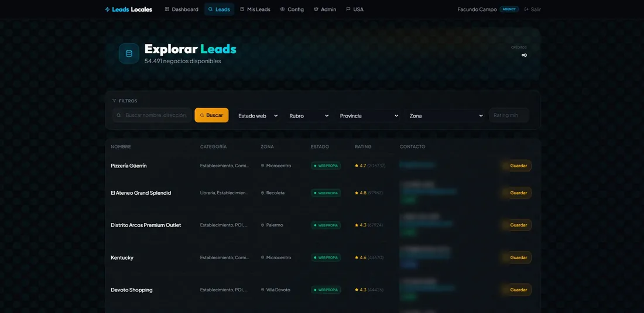Viewport: 644px width, 313px height.
Task: Go to Mis Leads page
Action: point(255,9)
